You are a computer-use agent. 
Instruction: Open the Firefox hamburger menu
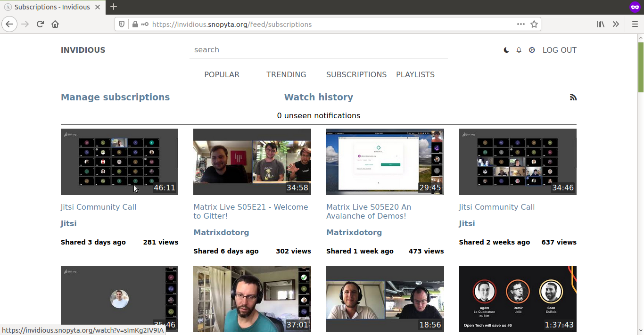point(635,24)
